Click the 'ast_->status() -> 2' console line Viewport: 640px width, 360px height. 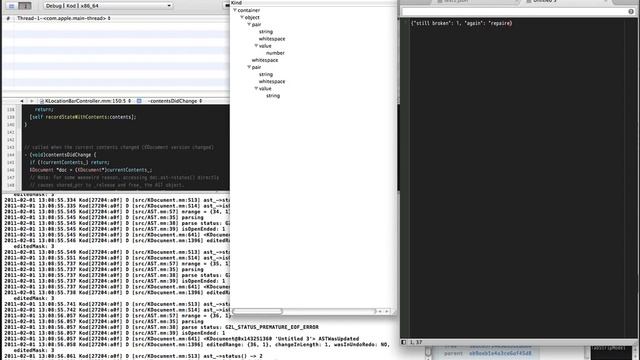[x=133, y=356]
